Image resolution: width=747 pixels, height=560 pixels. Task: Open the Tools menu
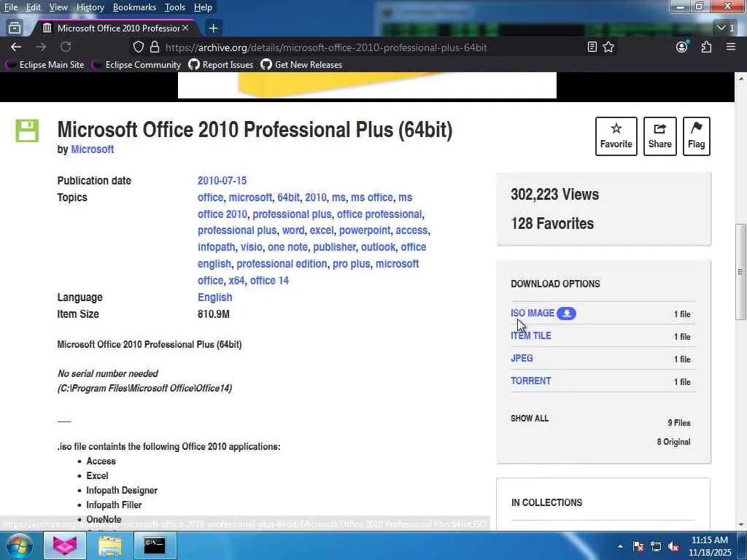pos(175,7)
